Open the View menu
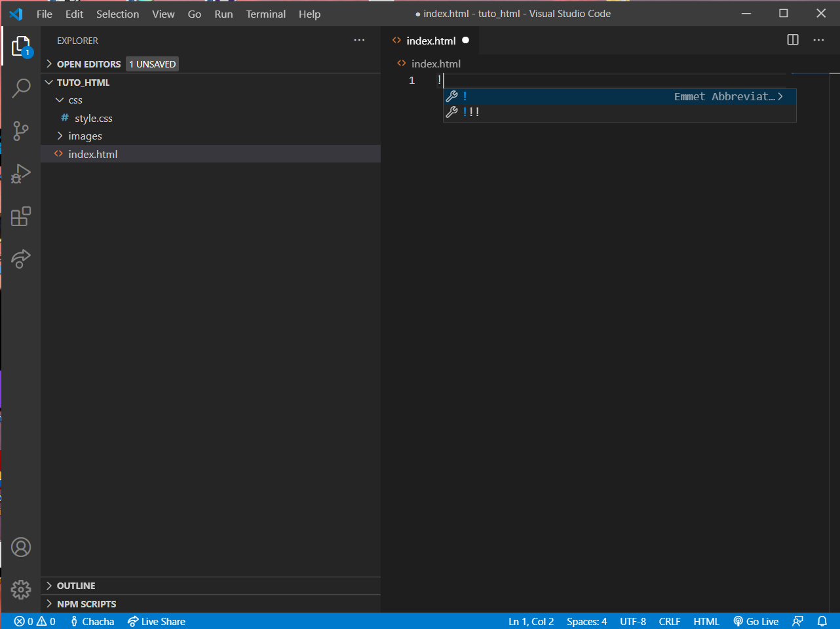The width and height of the screenshot is (840, 629). (x=163, y=14)
